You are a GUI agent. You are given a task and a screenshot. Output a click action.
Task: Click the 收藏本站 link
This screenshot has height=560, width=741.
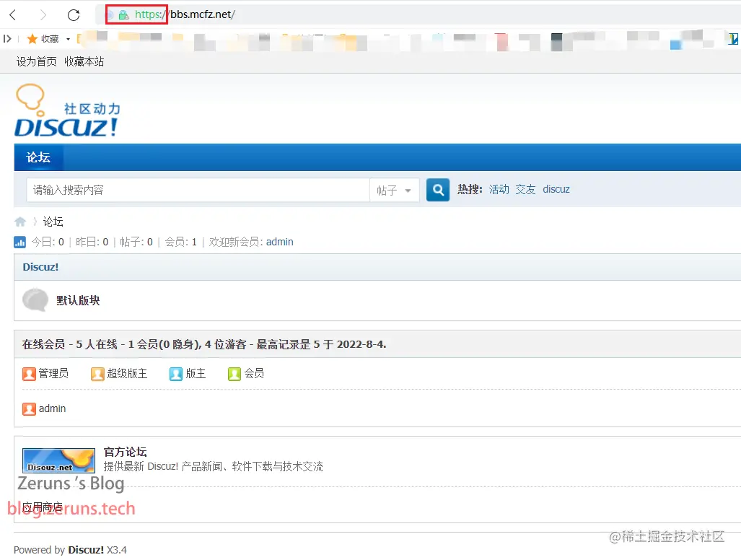84,61
